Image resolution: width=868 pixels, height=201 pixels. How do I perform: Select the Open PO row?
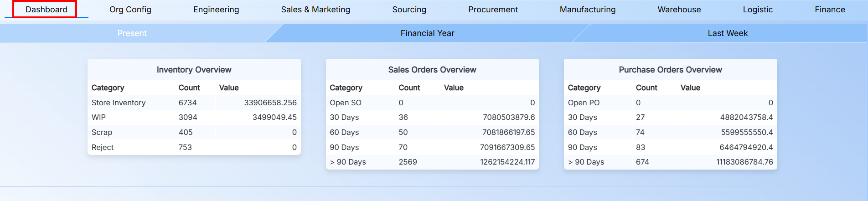point(670,103)
